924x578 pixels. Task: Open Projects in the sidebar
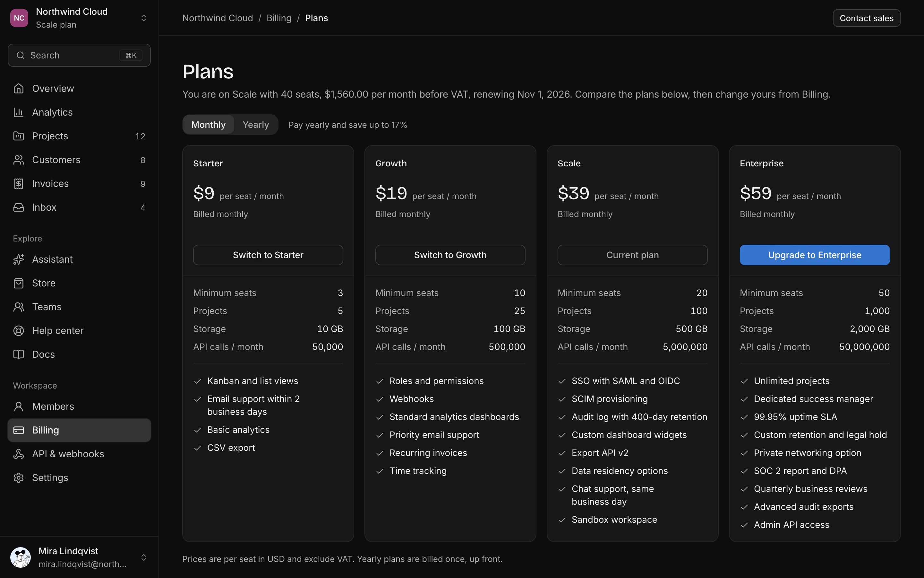coord(79,136)
